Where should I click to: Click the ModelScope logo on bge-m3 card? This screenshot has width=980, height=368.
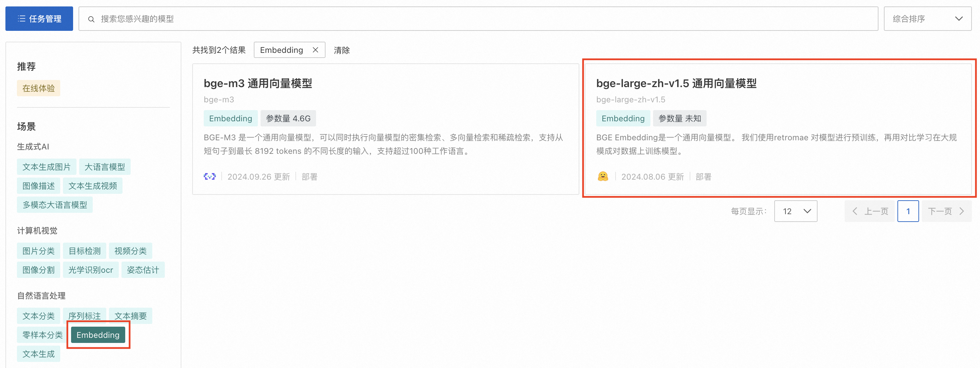(209, 177)
